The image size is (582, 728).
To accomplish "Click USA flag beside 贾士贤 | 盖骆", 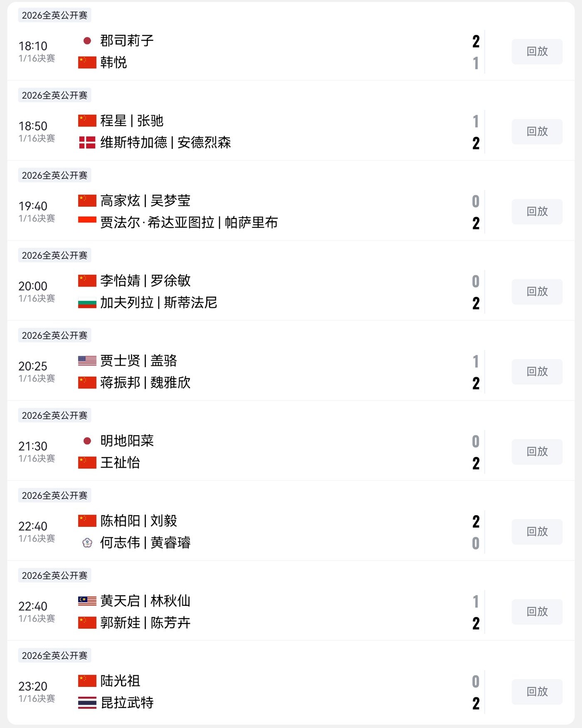I will click(x=87, y=360).
